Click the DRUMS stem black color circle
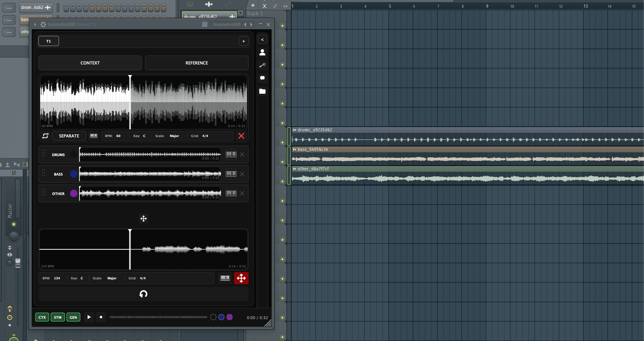644x341 pixels. [74, 154]
